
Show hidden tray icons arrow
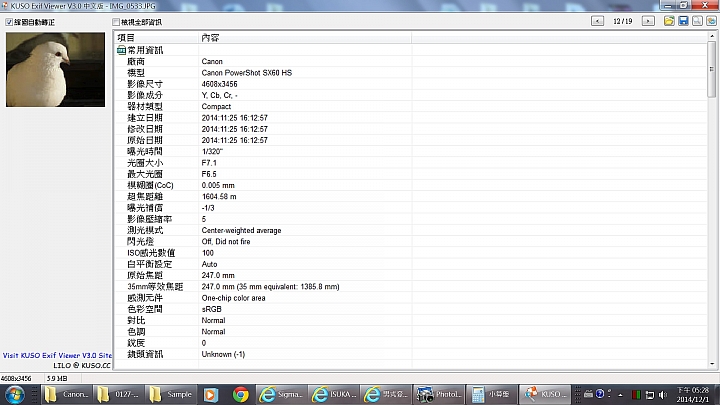click(x=620, y=395)
